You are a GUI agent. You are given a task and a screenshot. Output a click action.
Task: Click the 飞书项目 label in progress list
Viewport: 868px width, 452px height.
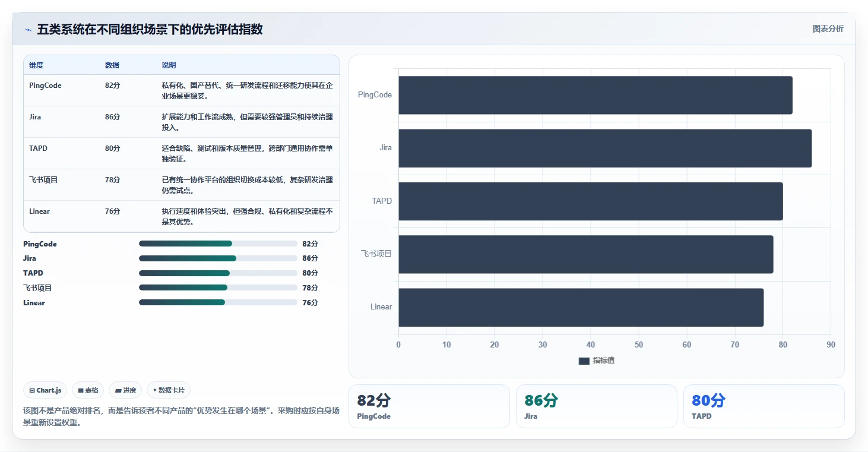click(37, 288)
